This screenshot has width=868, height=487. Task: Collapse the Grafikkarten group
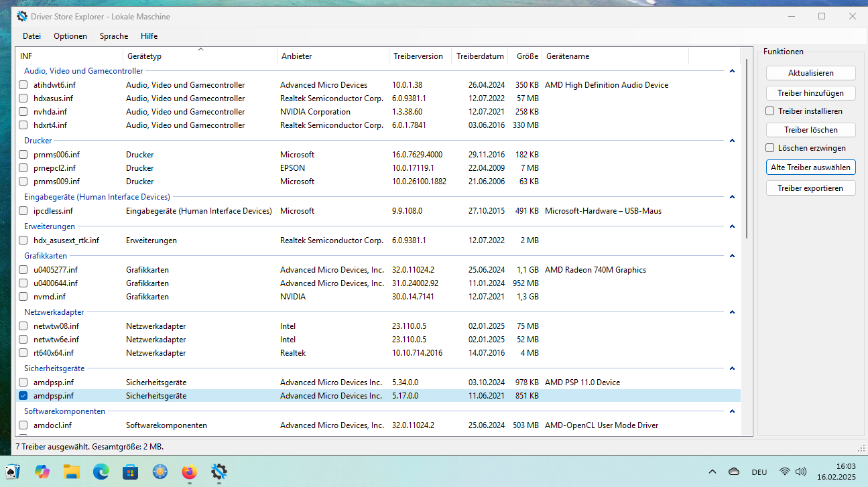click(733, 256)
